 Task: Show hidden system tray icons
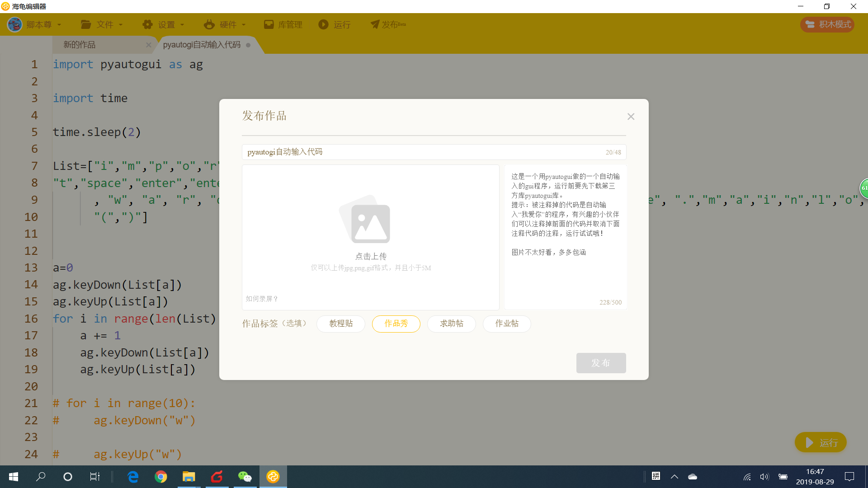675,477
